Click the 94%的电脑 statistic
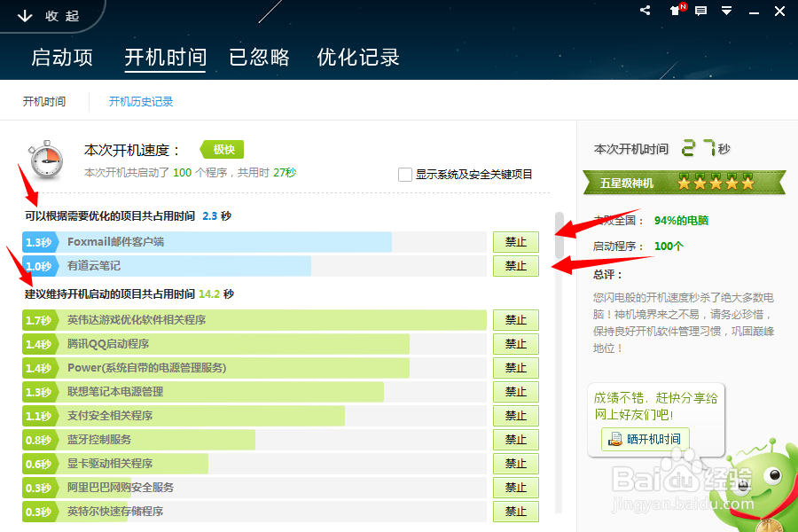This screenshot has width=798, height=532. [x=681, y=221]
